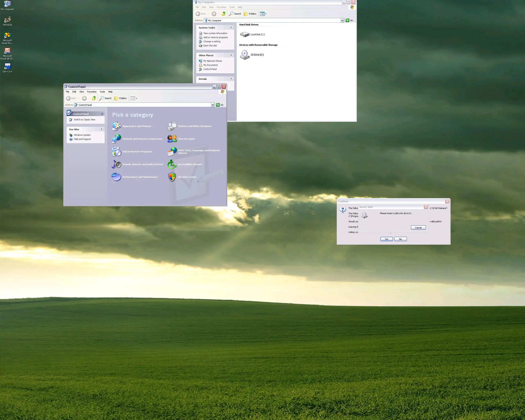The width and height of the screenshot is (525, 420).
Task: Select the CD Drive (D:) icon
Action: point(244,55)
